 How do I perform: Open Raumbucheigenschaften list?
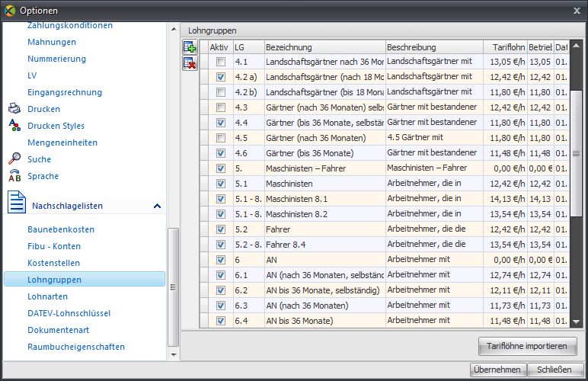click(x=76, y=347)
